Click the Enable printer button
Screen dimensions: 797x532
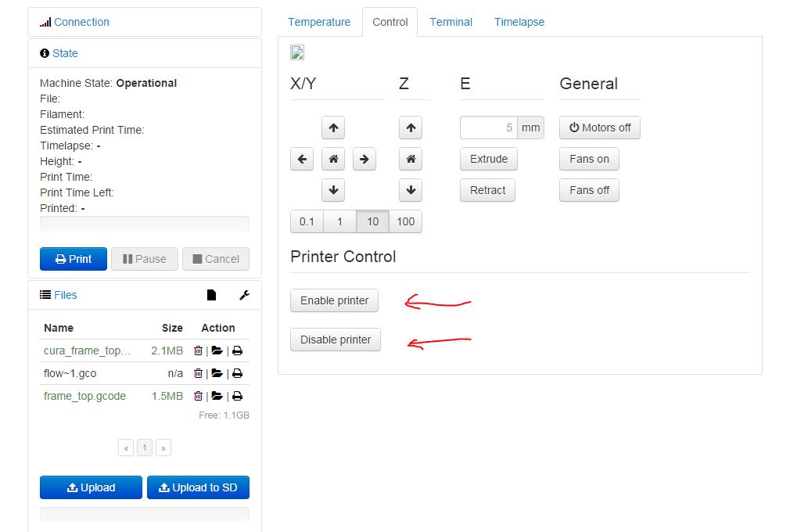[334, 300]
